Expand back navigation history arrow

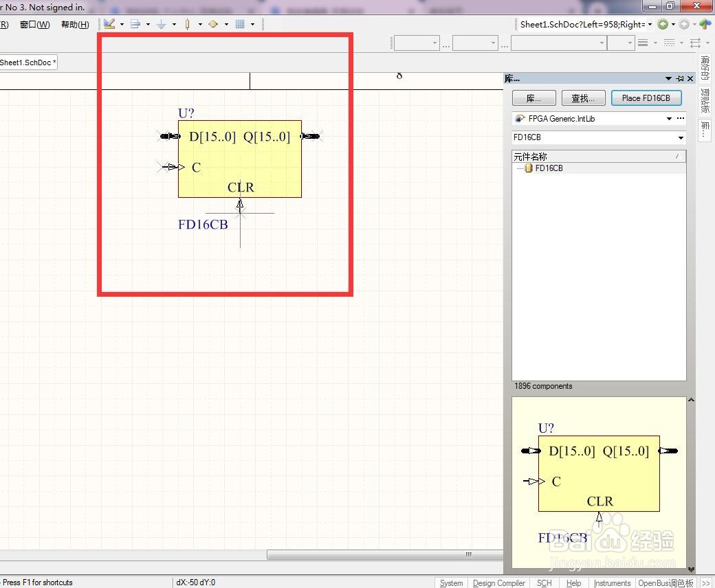tap(673, 24)
